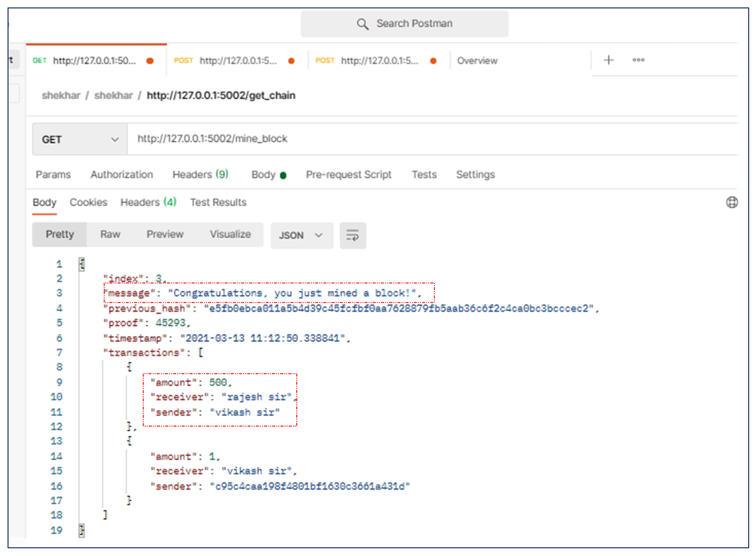Open the tab options ellipsis menu

[638, 60]
